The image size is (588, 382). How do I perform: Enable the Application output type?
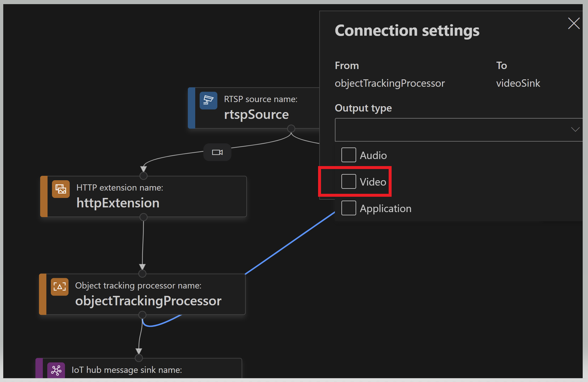pos(348,208)
